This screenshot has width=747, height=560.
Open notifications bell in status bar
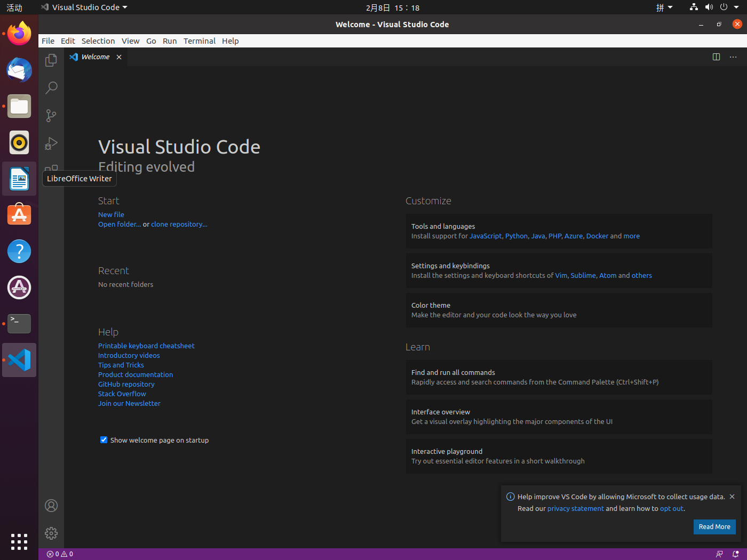(735, 554)
